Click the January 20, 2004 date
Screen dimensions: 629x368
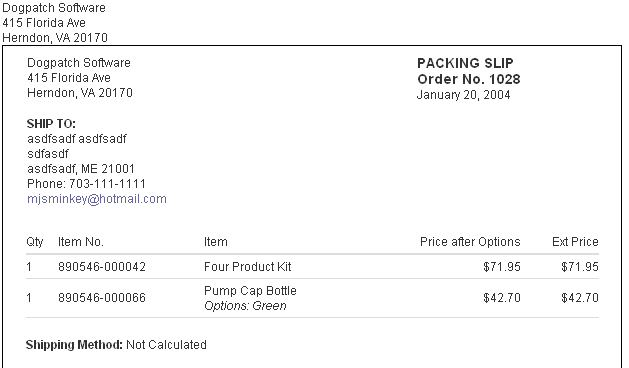point(463,95)
